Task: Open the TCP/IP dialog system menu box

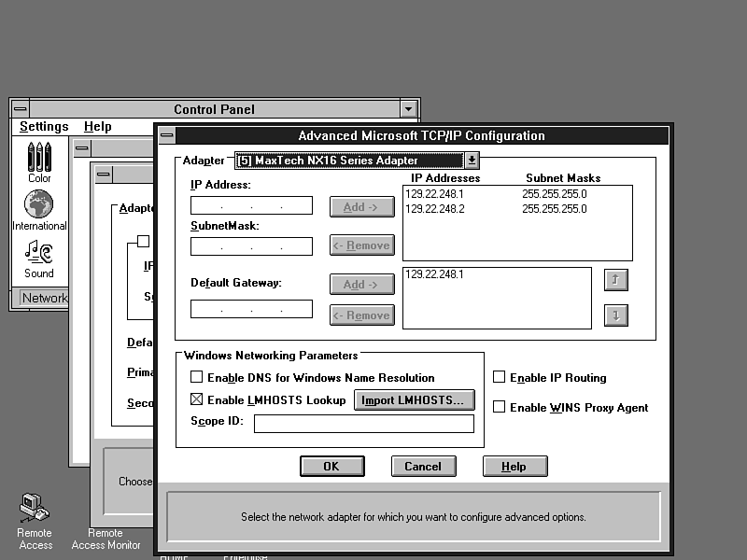Action: [x=167, y=135]
